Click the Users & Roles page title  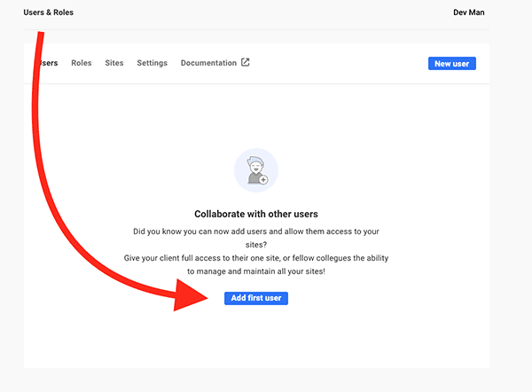pyautogui.click(x=49, y=12)
